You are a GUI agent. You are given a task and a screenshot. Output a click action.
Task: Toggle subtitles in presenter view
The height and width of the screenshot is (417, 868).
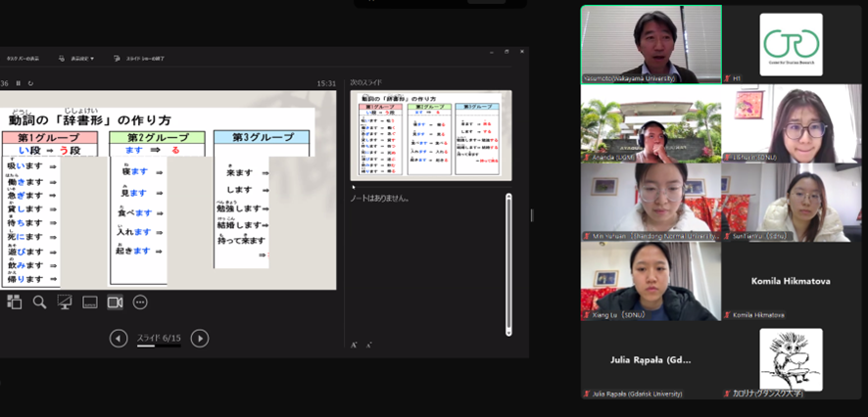pyautogui.click(x=89, y=302)
